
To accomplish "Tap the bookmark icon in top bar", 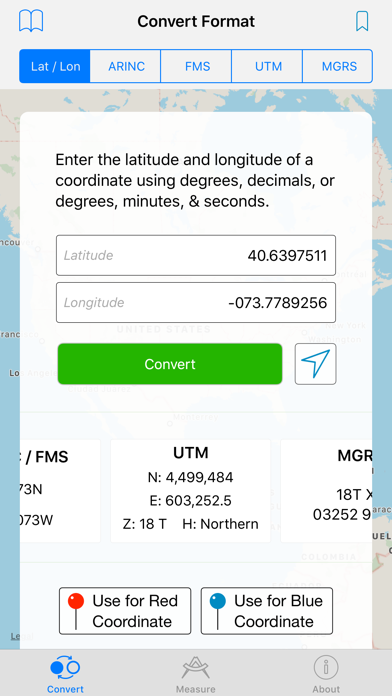I will pyautogui.click(x=362, y=21).
